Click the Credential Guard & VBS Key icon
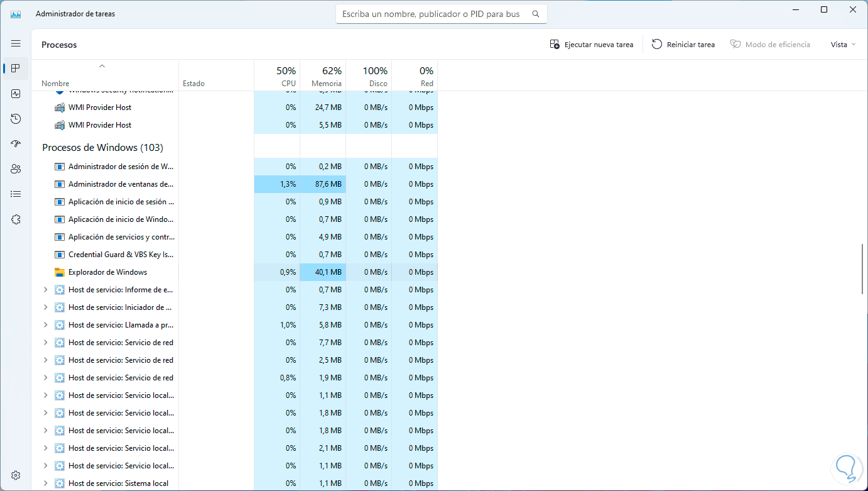The height and width of the screenshot is (491, 868). pos(60,255)
